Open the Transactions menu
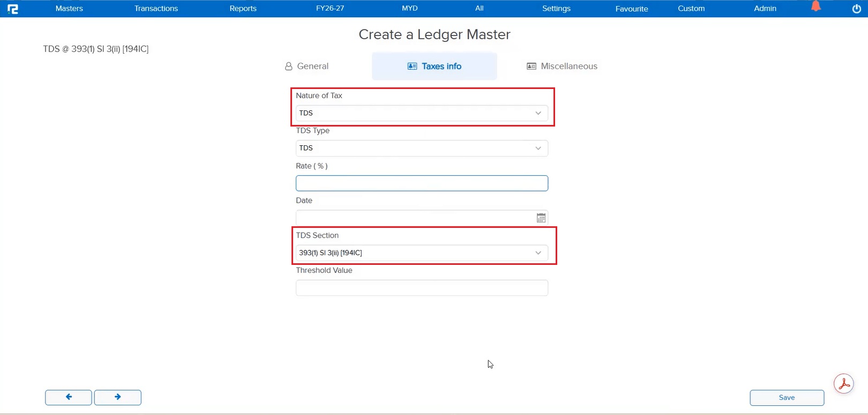This screenshot has height=415, width=868. coord(156,9)
